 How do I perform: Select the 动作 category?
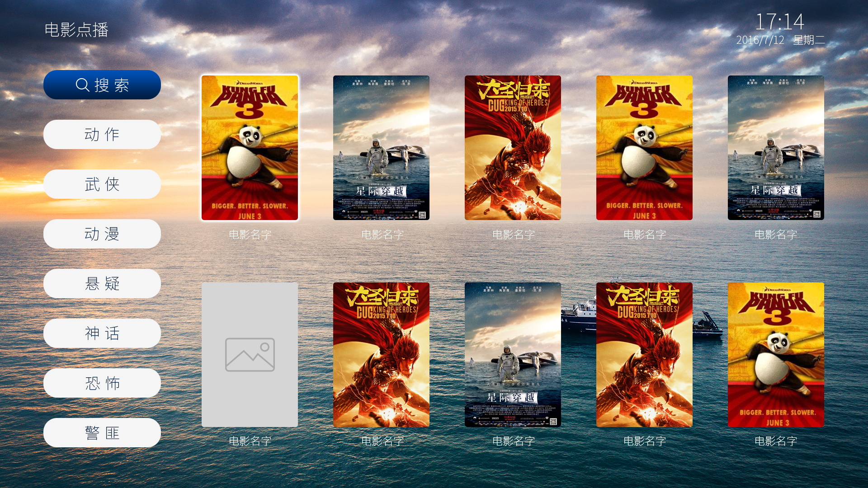102,134
